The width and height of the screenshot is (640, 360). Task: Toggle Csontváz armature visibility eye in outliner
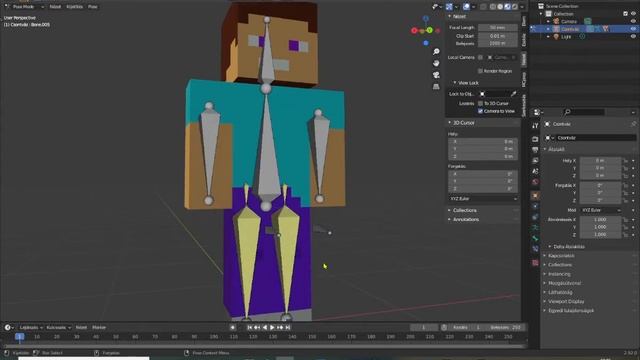click(633, 29)
